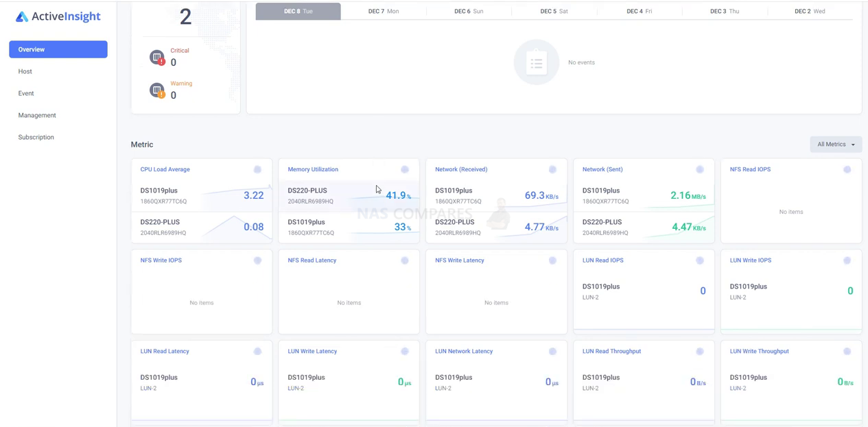Go to the Overview page
Image resolution: width=868 pixels, height=427 pixels.
[58, 49]
